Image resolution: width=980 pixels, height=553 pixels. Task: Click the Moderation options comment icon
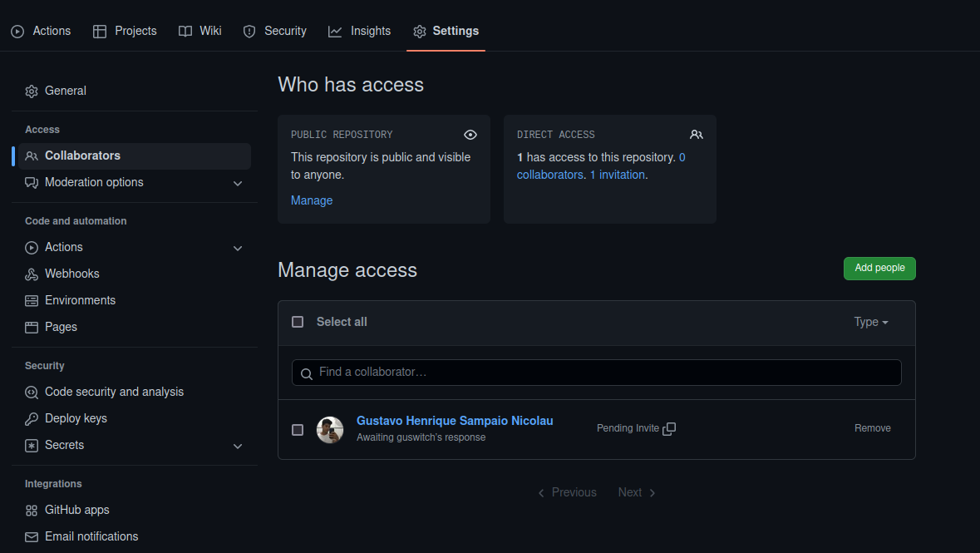(x=32, y=183)
